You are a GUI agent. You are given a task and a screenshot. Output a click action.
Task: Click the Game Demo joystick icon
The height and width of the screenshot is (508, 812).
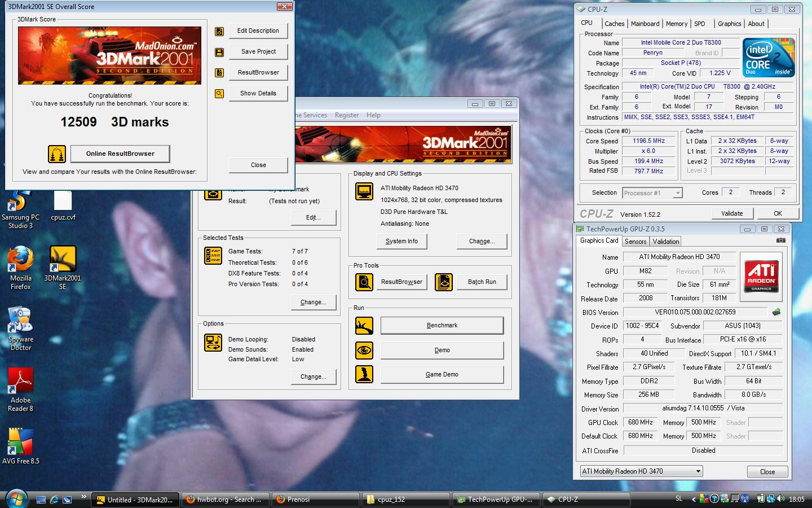click(x=364, y=374)
